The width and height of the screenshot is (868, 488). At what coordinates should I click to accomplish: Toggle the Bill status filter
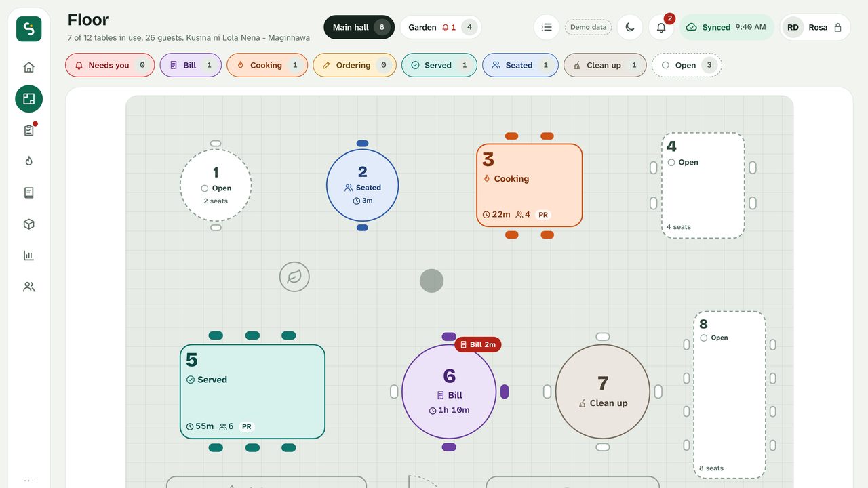[x=191, y=65]
